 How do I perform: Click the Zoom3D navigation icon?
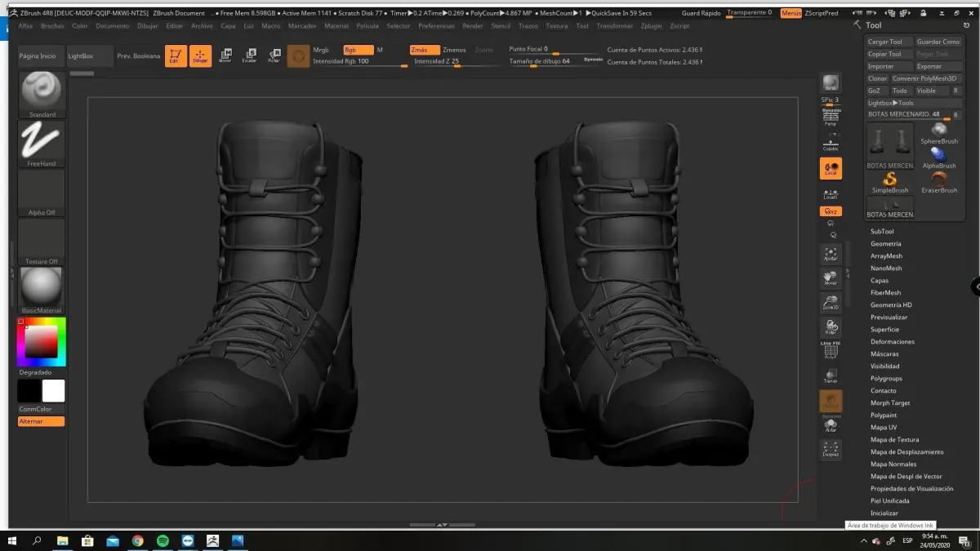tap(831, 303)
